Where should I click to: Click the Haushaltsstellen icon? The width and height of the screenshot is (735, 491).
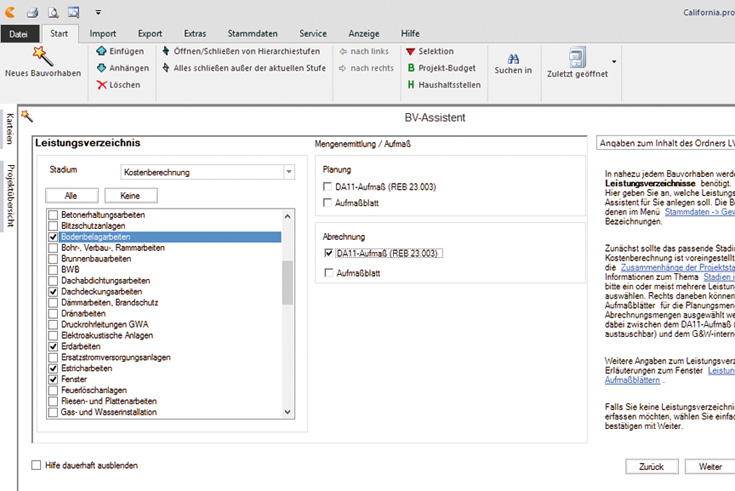tap(410, 85)
